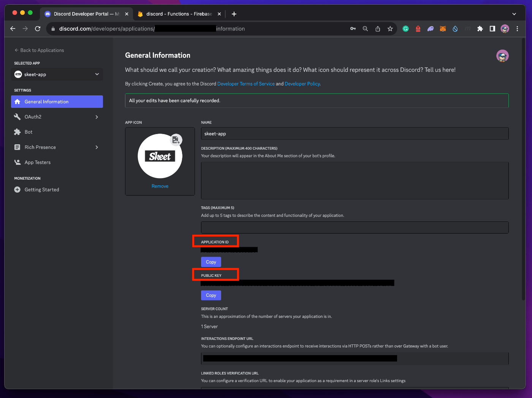Click the '1 Server' count text
This screenshot has height=398, width=532.
(x=209, y=327)
